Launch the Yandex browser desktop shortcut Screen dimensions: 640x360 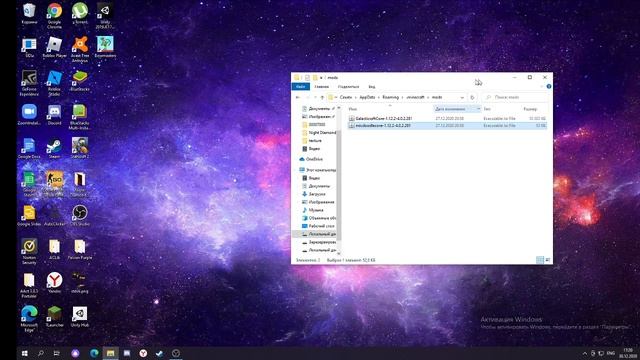(x=54, y=283)
